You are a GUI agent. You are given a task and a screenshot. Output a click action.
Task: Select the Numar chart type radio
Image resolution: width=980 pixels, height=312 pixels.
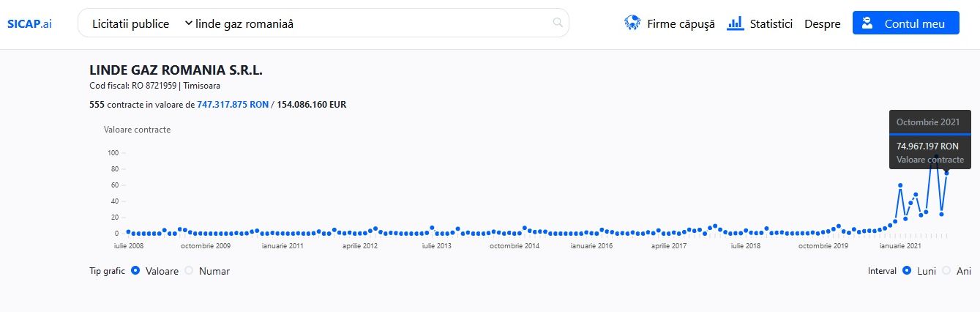[189, 271]
